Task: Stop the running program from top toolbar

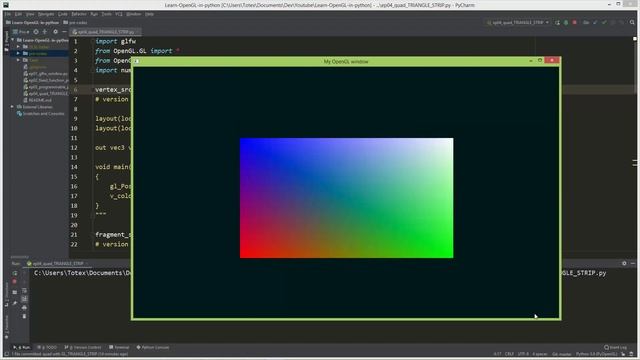Action: 575,22
